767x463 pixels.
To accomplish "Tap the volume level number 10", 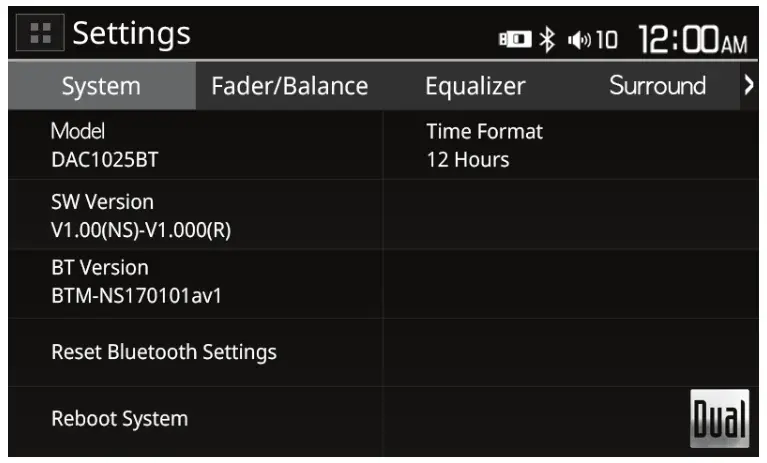I will click(x=606, y=41).
